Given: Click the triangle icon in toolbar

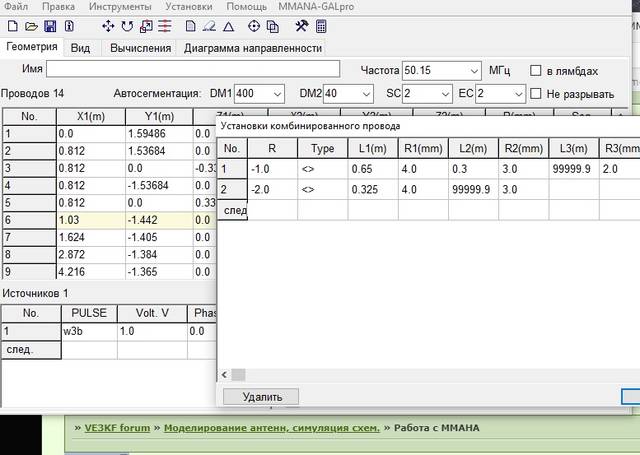Looking at the screenshot, I should click(229, 27).
